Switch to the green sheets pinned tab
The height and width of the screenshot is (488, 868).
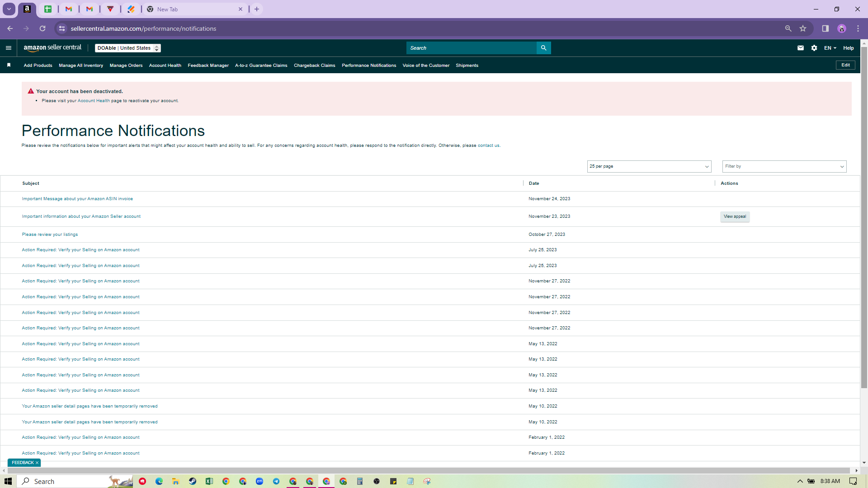pos(48,9)
